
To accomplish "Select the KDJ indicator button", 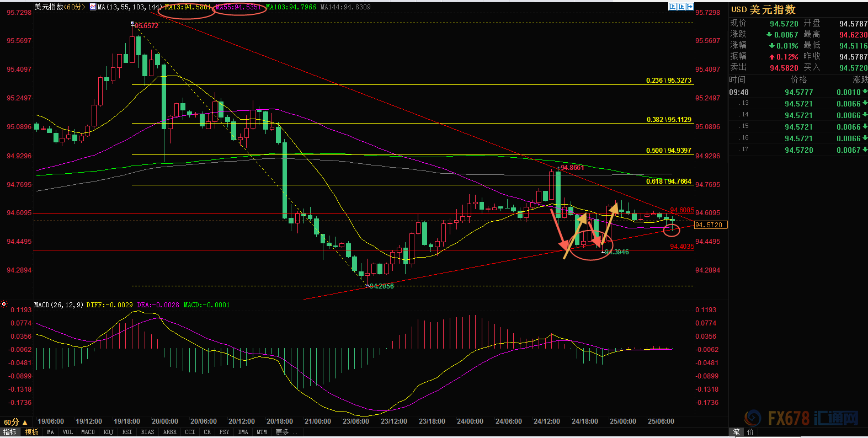I will point(108,432).
